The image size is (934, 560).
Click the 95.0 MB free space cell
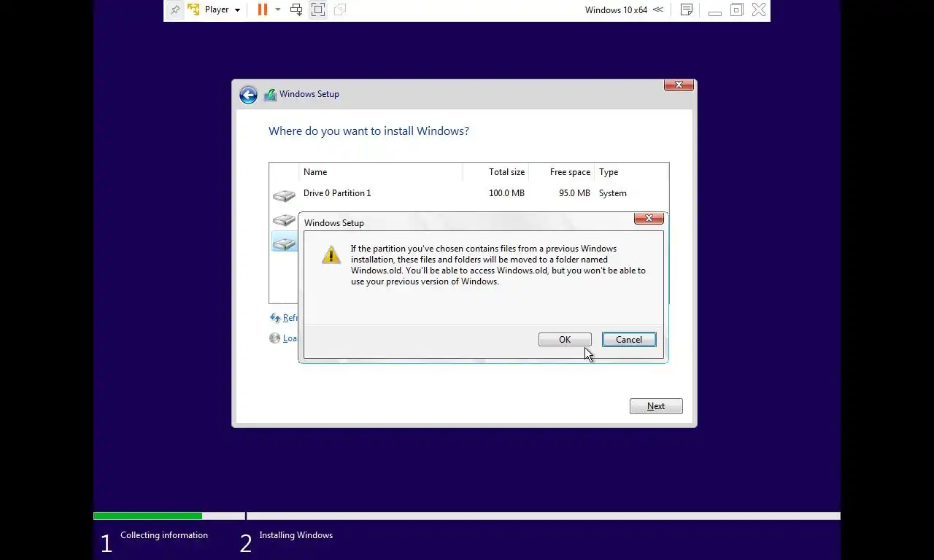(x=574, y=193)
